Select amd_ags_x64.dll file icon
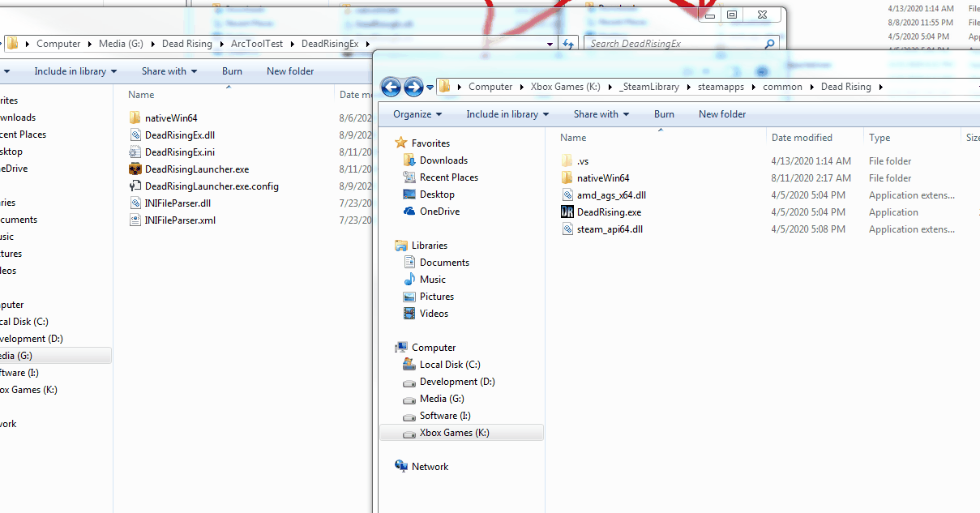Screen dimensions: 980x513 567,195
